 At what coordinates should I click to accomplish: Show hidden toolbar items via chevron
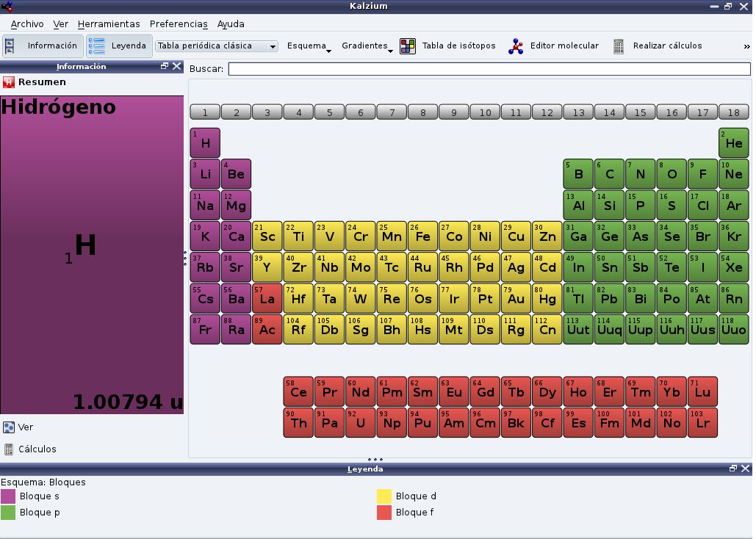[747, 46]
